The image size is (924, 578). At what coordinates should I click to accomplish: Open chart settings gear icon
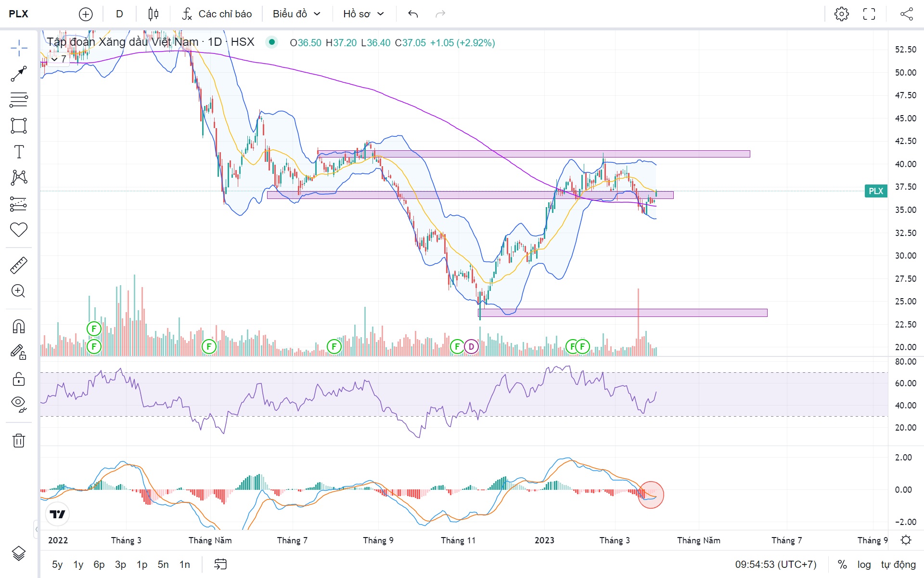(x=841, y=14)
